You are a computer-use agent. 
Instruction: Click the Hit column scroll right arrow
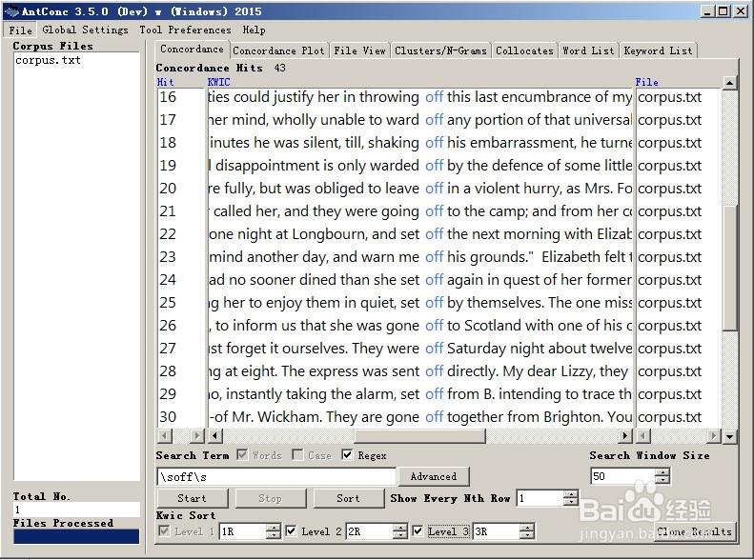click(x=196, y=436)
